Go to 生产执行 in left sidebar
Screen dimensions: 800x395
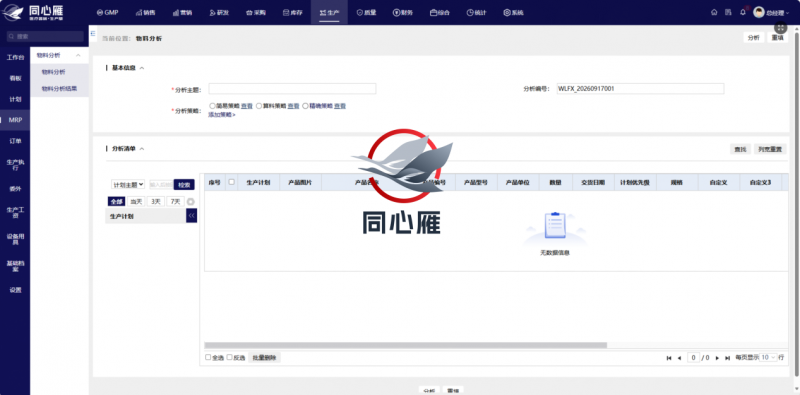coord(15,165)
